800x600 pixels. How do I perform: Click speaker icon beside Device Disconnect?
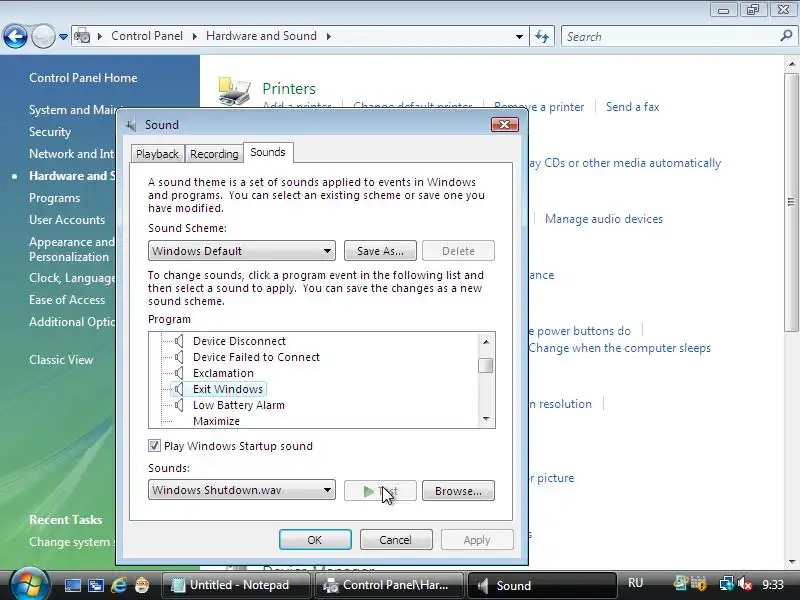pyautogui.click(x=179, y=341)
